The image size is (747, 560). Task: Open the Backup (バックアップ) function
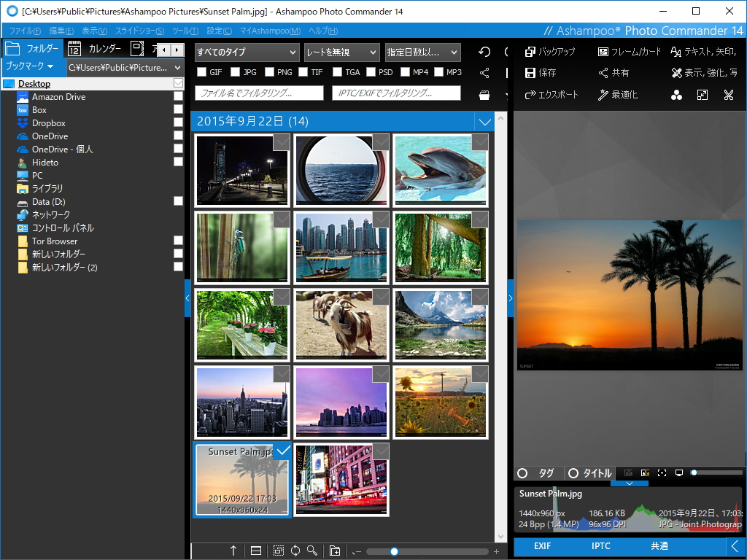[550, 52]
